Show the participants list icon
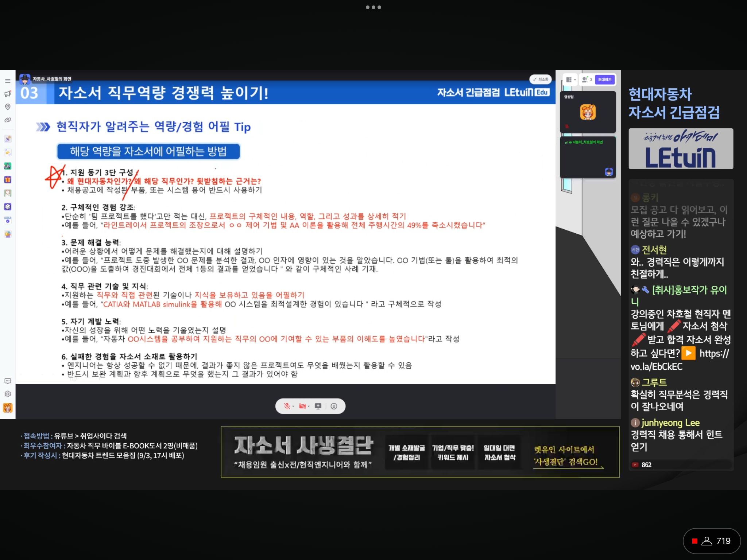 (x=587, y=79)
